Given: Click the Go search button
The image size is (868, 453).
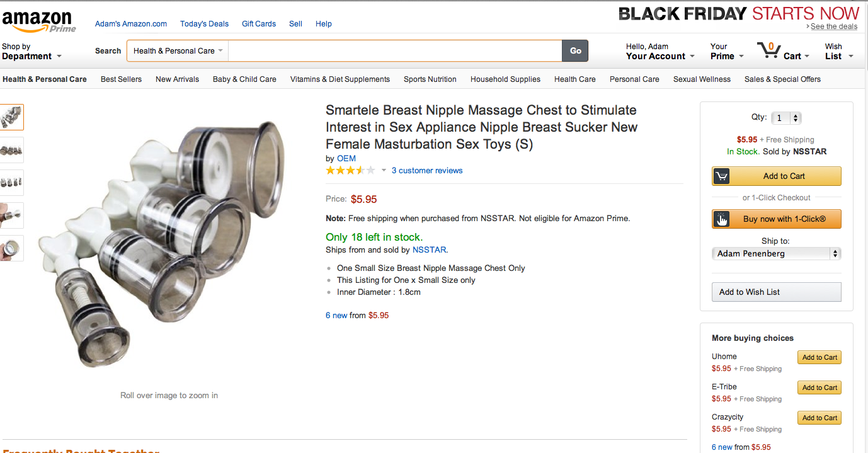Looking at the screenshot, I should [x=575, y=51].
